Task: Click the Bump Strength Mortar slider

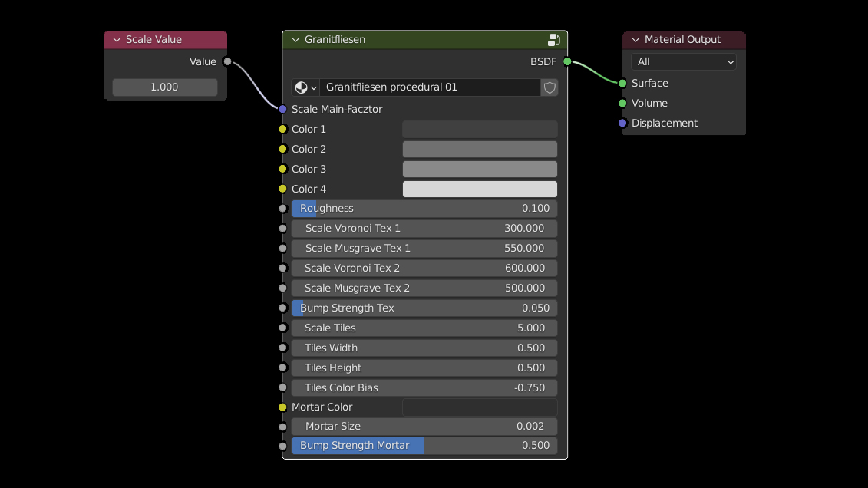Action: tap(424, 446)
